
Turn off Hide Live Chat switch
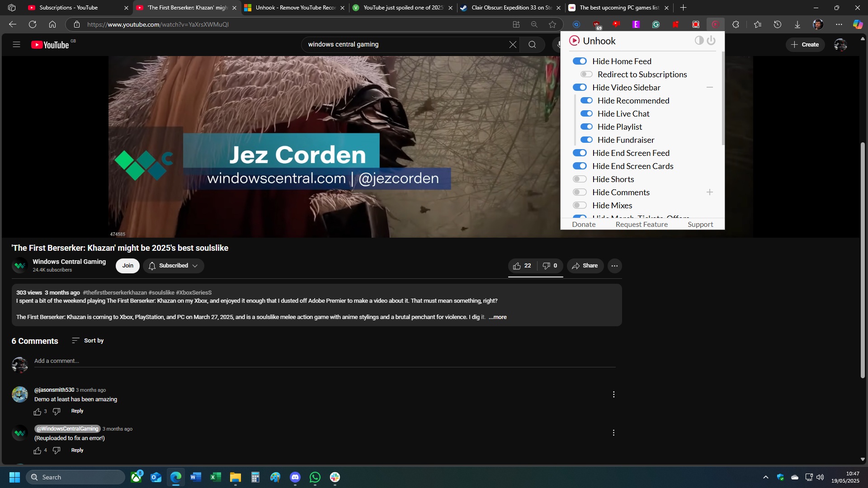(x=586, y=113)
